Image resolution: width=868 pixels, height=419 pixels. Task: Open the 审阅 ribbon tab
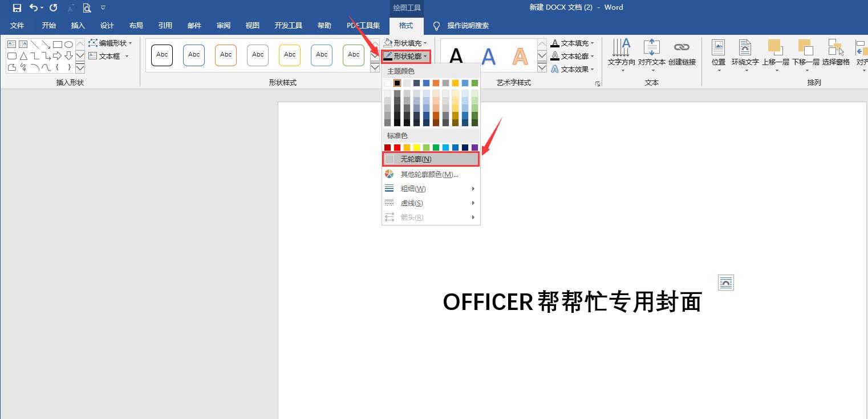coord(223,25)
